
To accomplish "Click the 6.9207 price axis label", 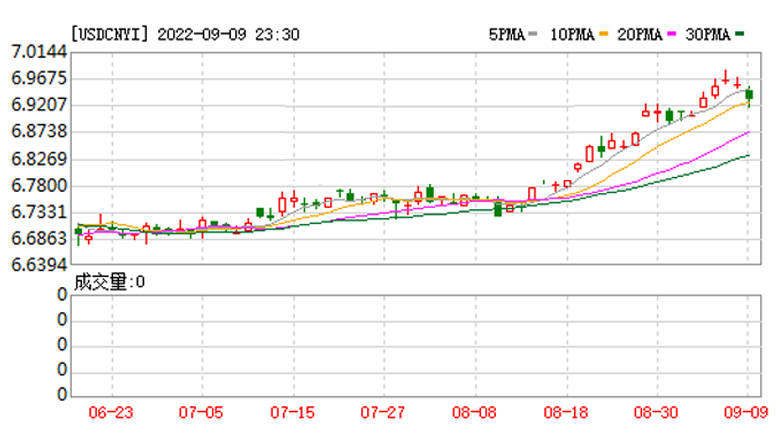I will click(39, 105).
